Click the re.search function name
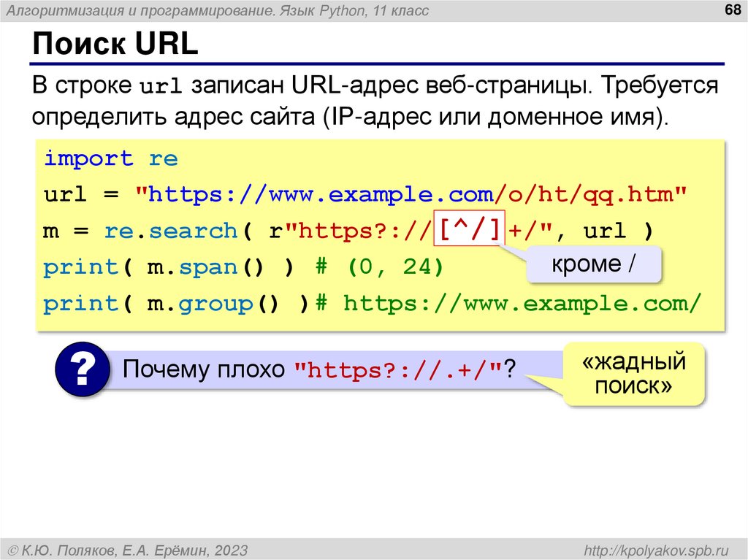Image resolution: width=748 pixels, height=560 pixels. pyautogui.click(x=170, y=231)
